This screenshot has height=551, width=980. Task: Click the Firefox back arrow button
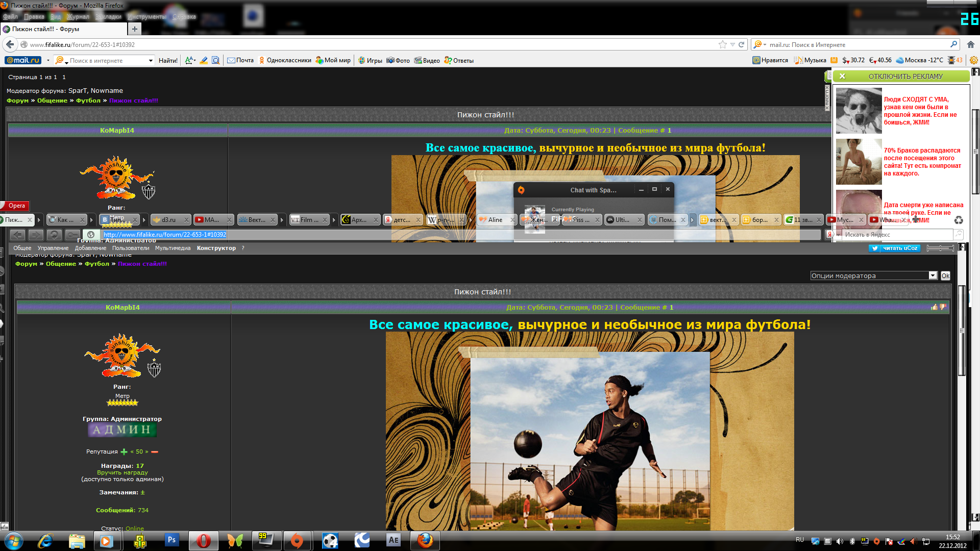coord(10,44)
